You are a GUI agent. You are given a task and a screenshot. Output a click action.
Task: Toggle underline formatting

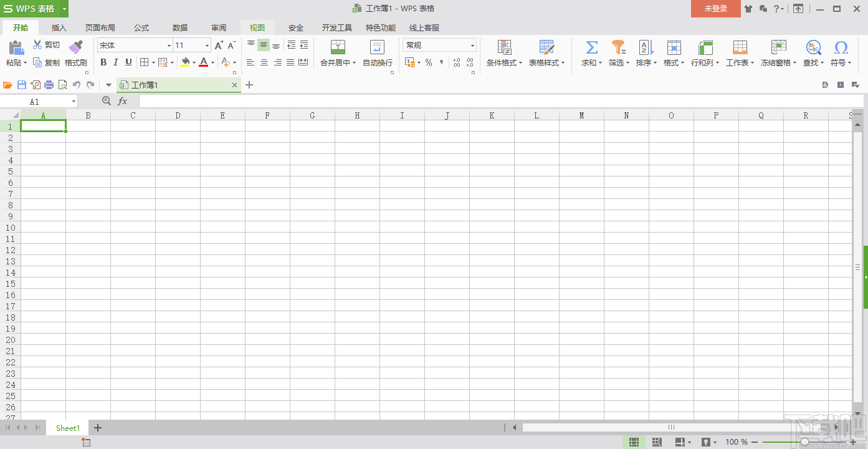(129, 62)
